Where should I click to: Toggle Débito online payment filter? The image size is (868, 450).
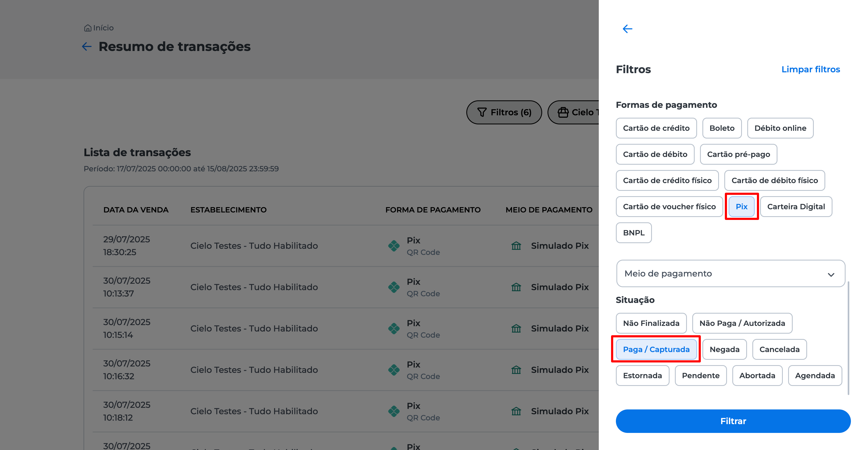[x=780, y=128]
